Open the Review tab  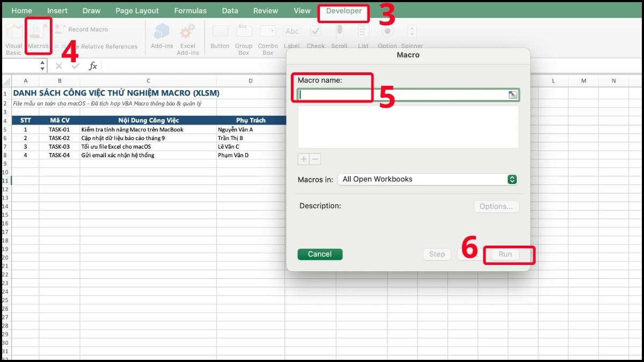click(x=266, y=11)
